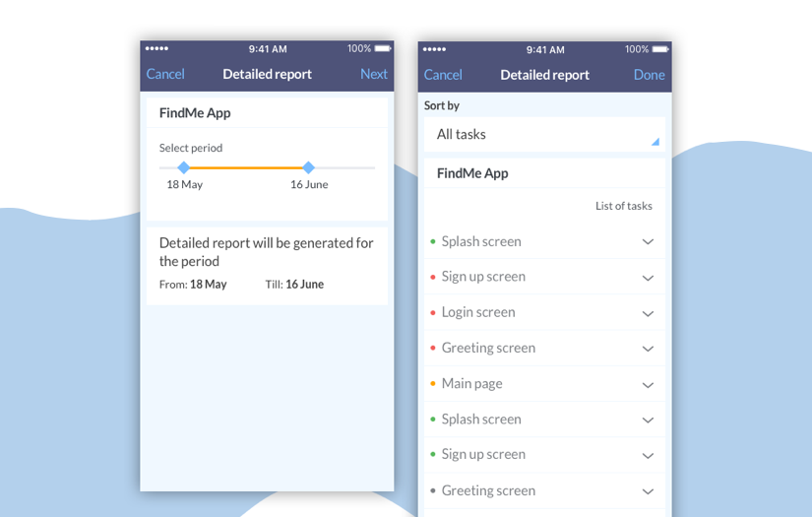The image size is (812, 517).
Task: Click signal dots in left phone status bar
Action: click(x=156, y=48)
